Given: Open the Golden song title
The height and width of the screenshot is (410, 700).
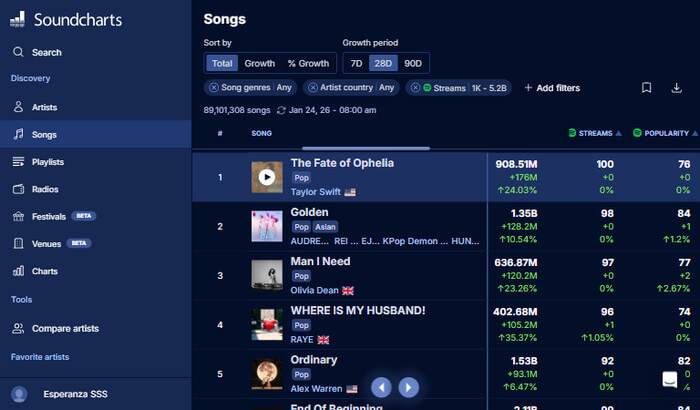Looking at the screenshot, I should (309, 212).
